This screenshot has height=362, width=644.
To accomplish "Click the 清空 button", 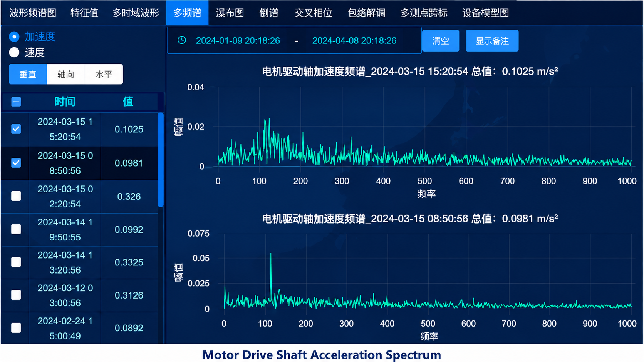I will click(x=441, y=41).
